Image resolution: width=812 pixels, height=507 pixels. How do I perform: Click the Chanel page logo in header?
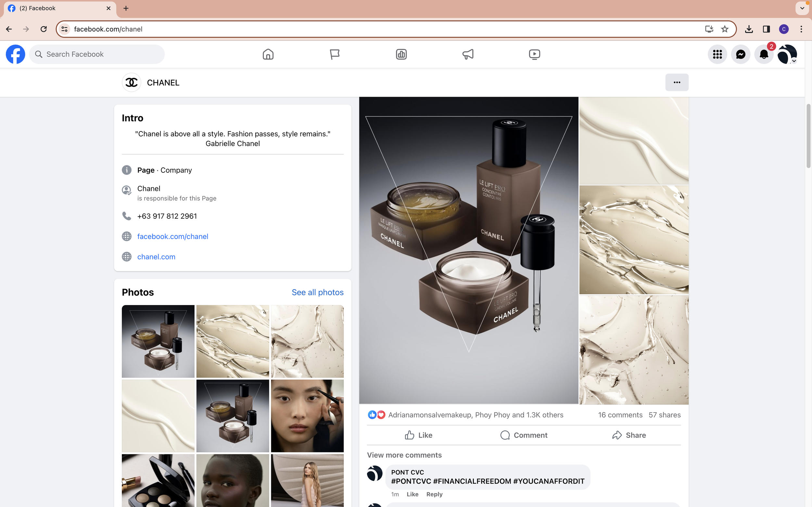(x=131, y=82)
